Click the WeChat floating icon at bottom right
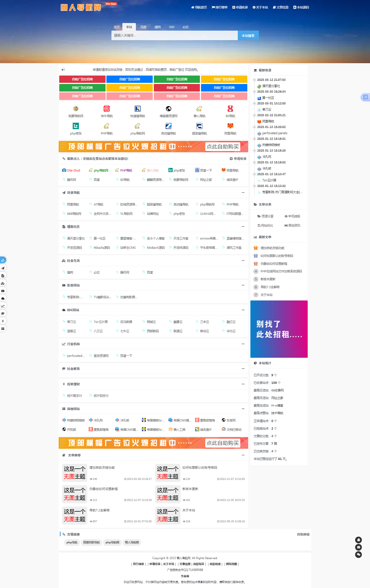This screenshot has width=370, height=588. [358, 554]
